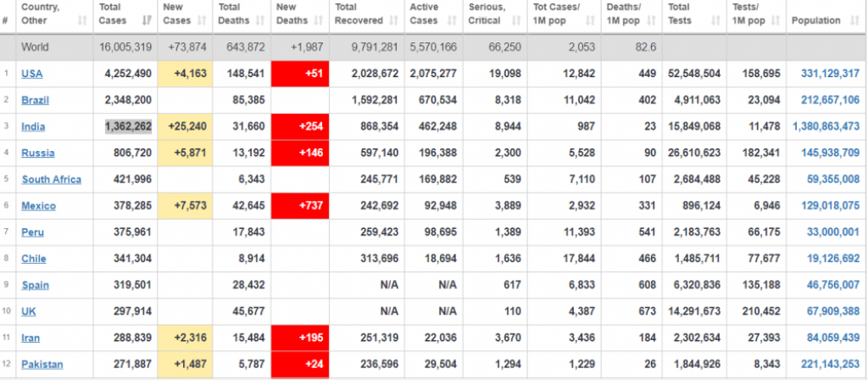868x380 pixels.
Task: Sort table by Total Cases column arrow
Action: point(147,20)
